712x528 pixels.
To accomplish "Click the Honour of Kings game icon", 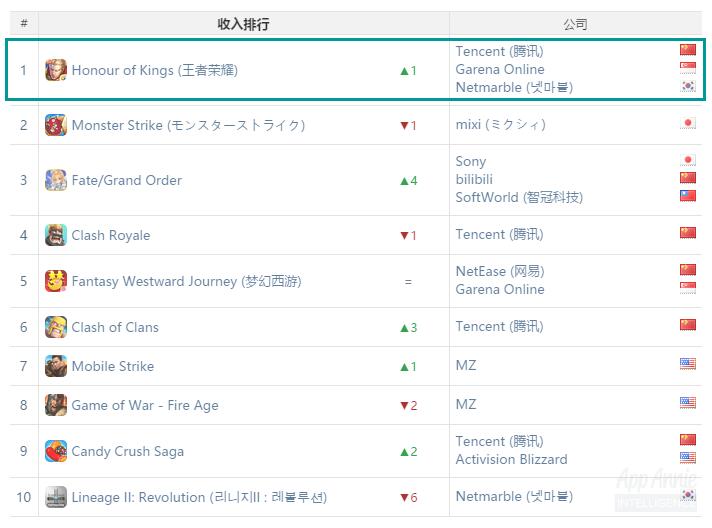I will [56, 70].
